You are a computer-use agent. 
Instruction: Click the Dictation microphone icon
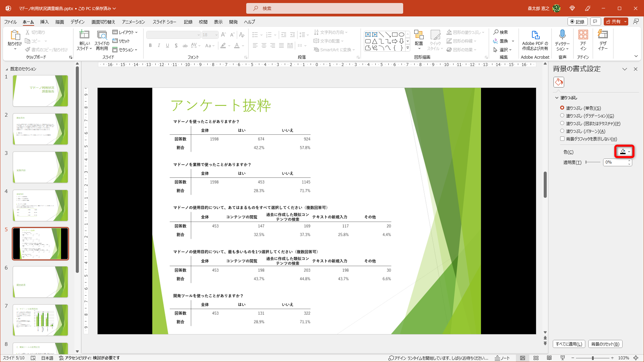(562, 35)
